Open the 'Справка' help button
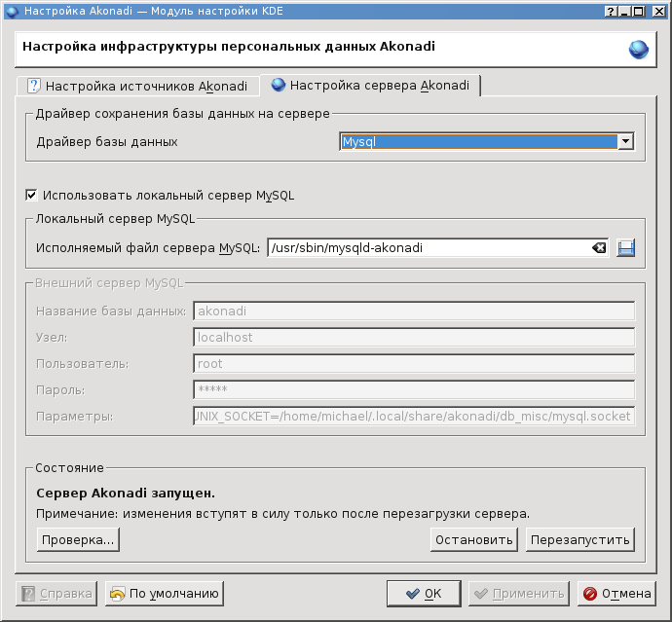Screen dimensions: 672x622 click(x=56, y=594)
